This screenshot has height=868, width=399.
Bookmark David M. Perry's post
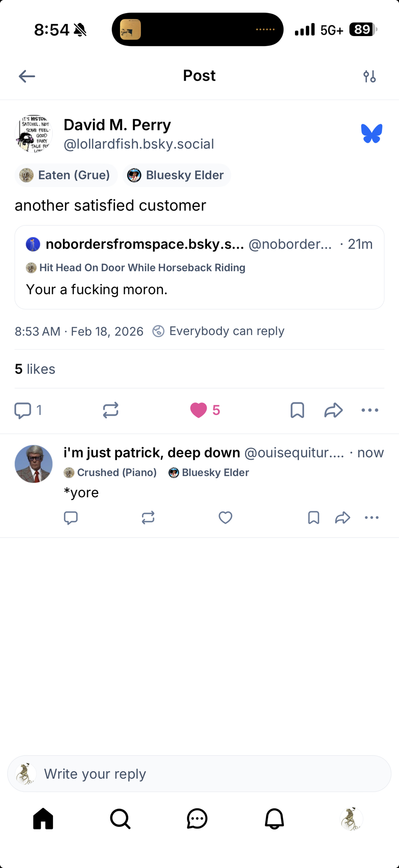click(x=298, y=410)
